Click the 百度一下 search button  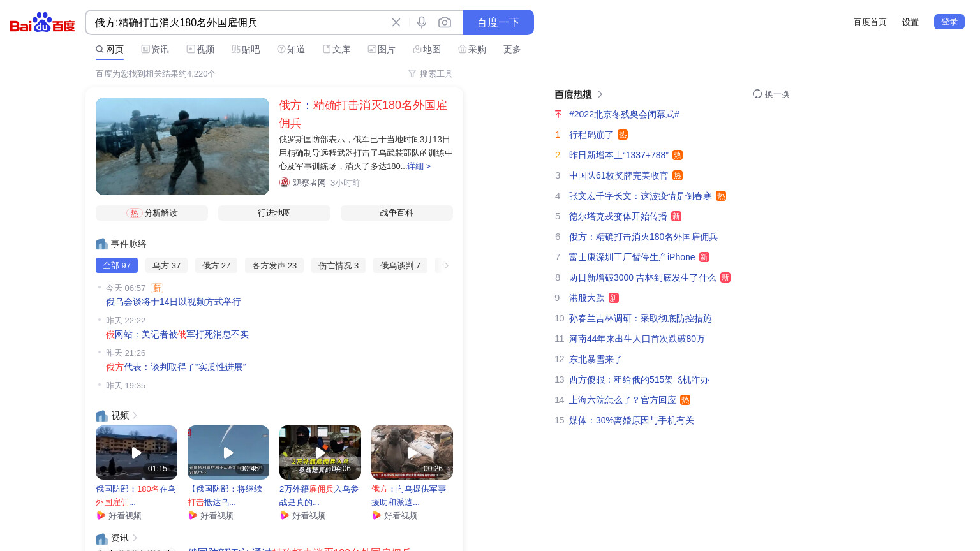498,22
